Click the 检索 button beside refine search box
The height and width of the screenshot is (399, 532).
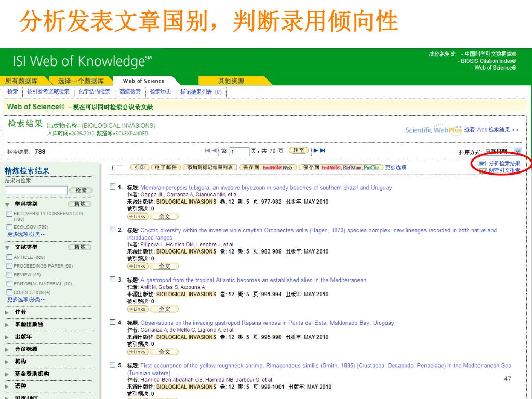pyautogui.click(x=81, y=190)
